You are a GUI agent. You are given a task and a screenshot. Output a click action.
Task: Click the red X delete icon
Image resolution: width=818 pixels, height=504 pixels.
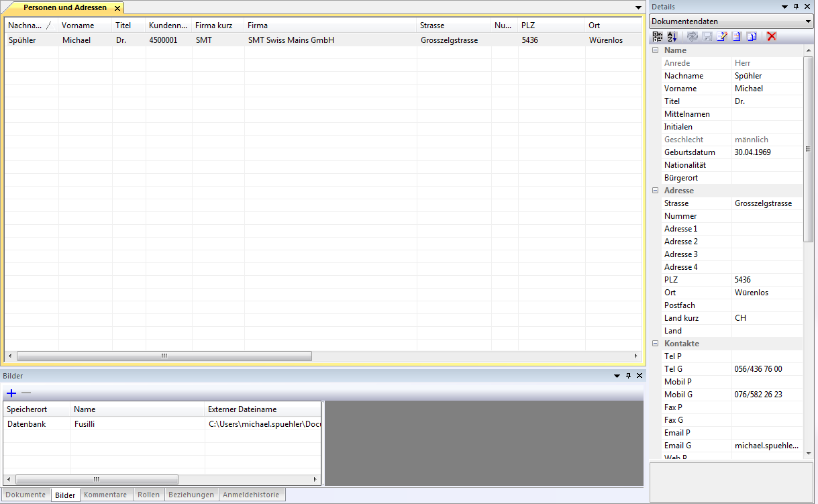[x=772, y=36]
